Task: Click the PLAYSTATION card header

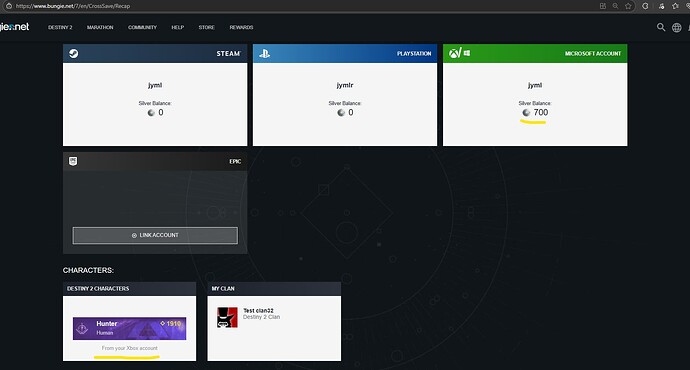Action: (345, 53)
